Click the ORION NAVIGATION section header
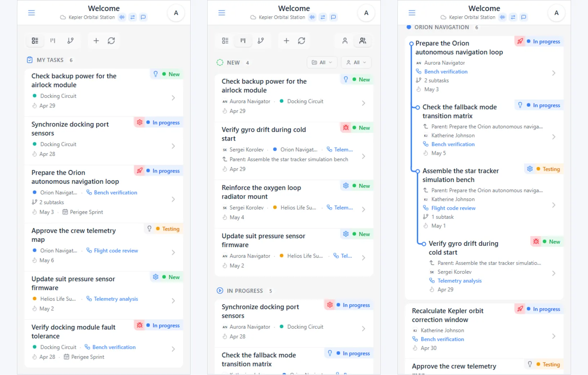The width and height of the screenshot is (588, 375). coord(442,27)
